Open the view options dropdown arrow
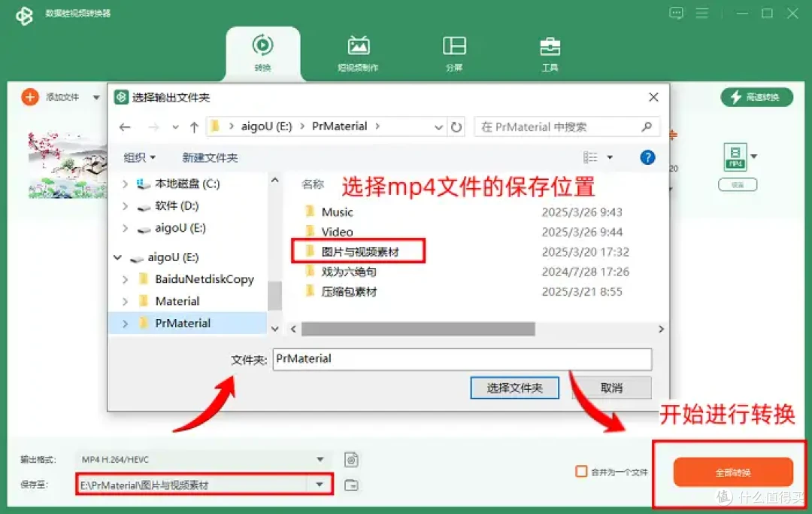The width and height of the screenshot is (812, 514). (610, 157)
